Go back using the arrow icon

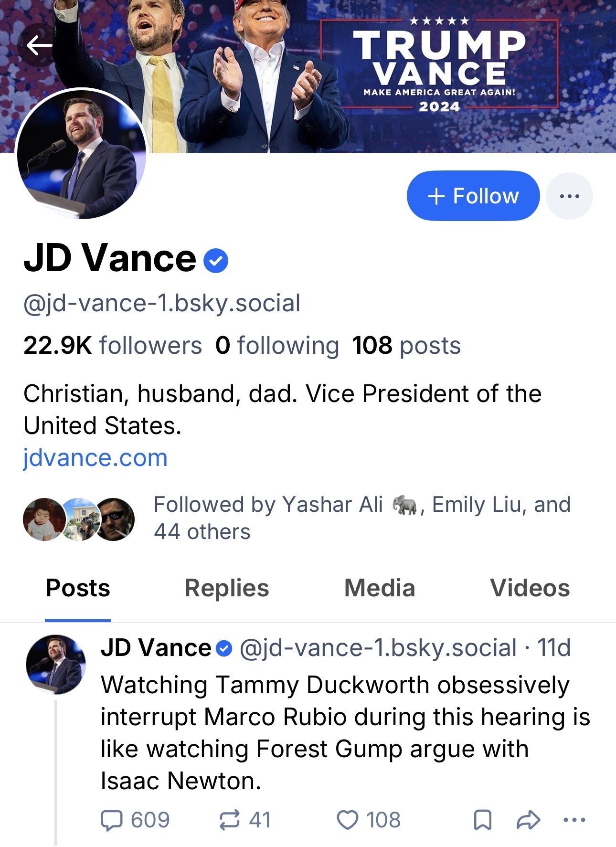pyautogui.click(x=39, y=46)
